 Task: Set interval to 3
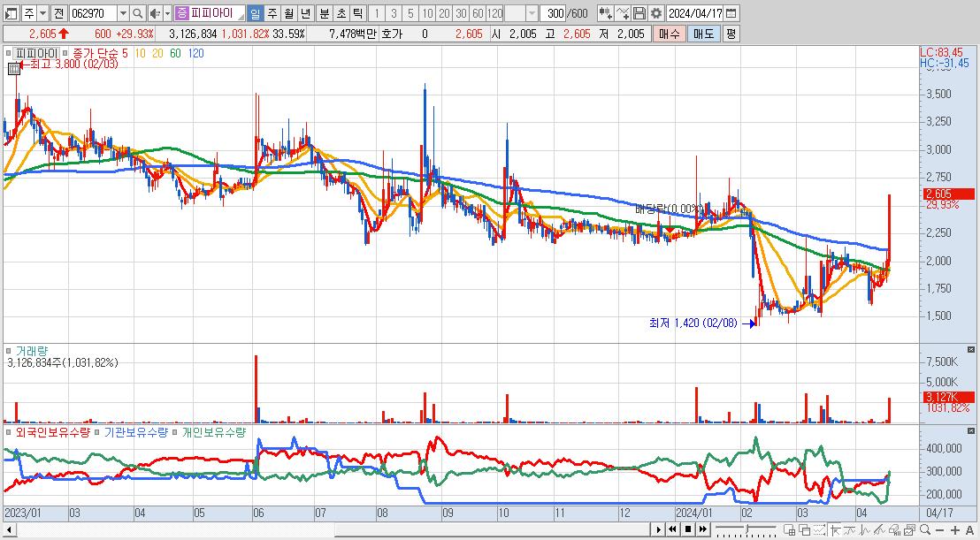pos(394,13)
